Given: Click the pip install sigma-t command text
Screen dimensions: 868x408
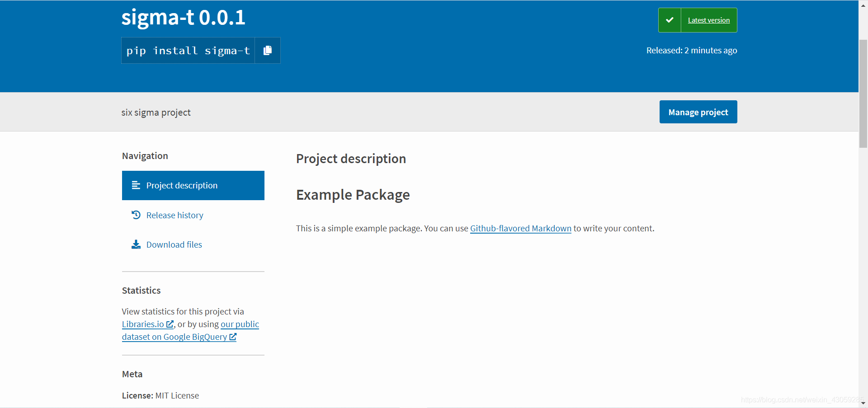Looking at the screenshot, I should 188,51.
